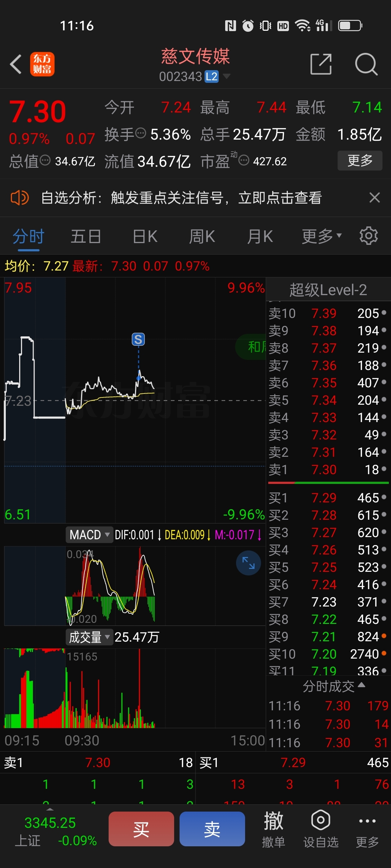Open the 成交量 indicator dropdown

[89, 637]
